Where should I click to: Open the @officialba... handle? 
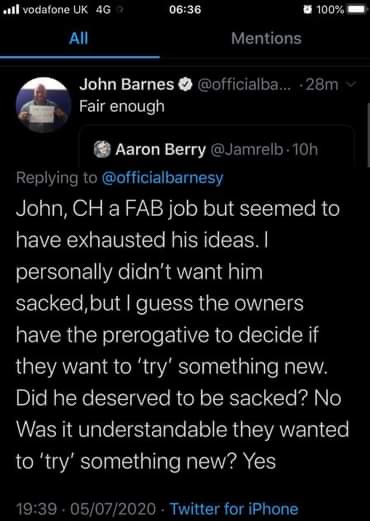[x=244, y=85]
